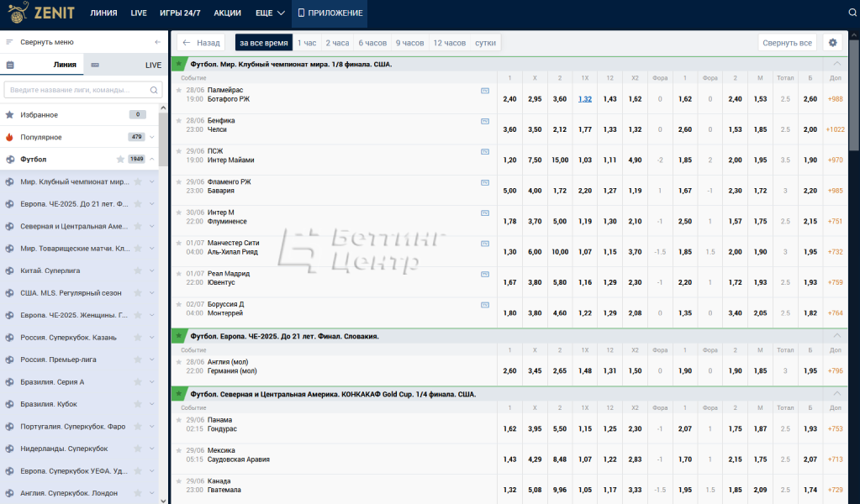Open match stats icon for Боруссия Д – Монтеррей
Image resolution: width=860 pixels, height=504 pixels.
[485, 305]
